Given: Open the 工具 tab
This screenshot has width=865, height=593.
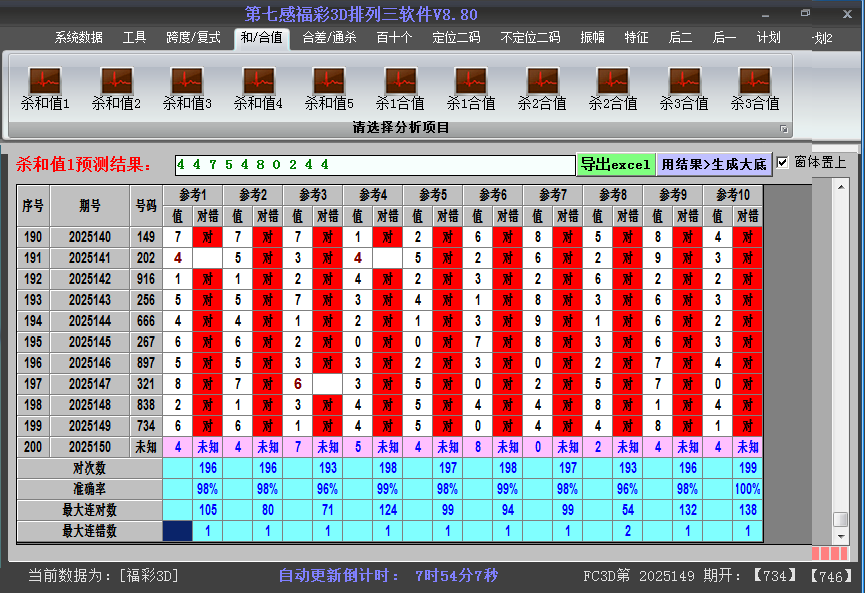Looking at the screenshot, I should [x=134, y=38].
